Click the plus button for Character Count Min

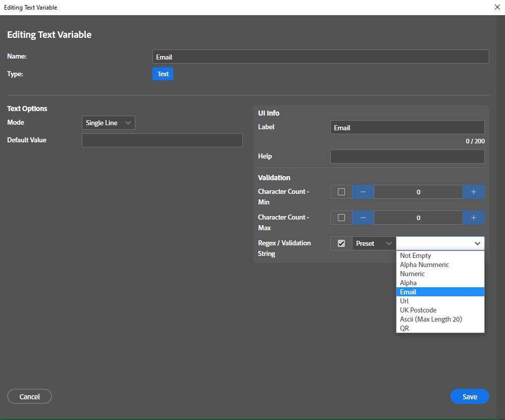tap(474, 192)
